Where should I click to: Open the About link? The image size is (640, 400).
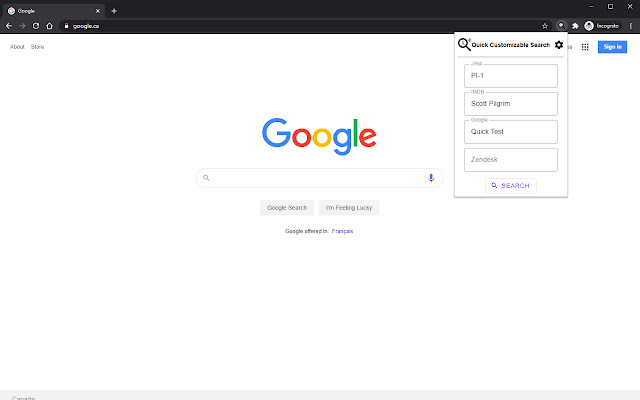[x=17, y=47]
